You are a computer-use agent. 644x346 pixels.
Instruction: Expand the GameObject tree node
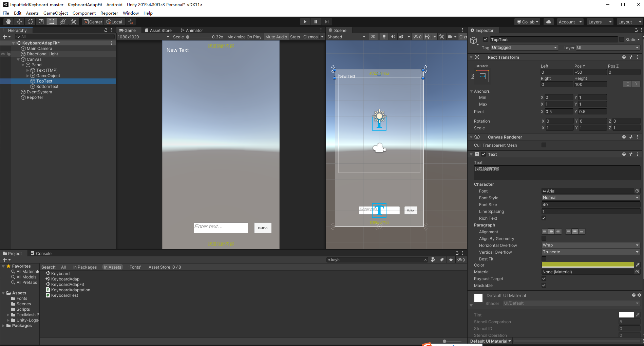click(28, 76)
